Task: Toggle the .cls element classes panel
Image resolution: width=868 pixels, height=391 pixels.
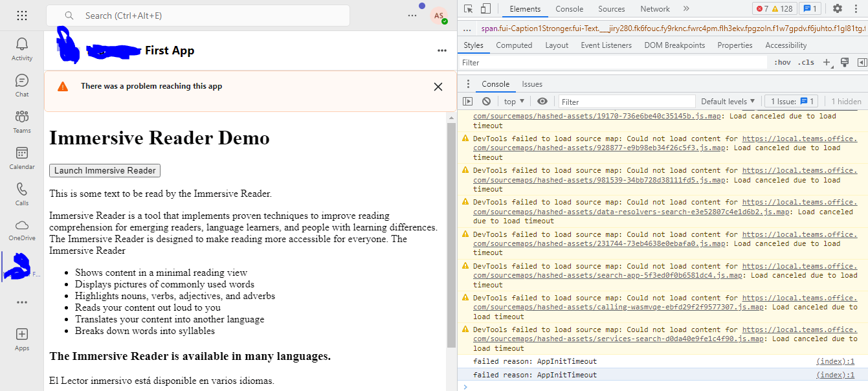Action: point(807,63)
